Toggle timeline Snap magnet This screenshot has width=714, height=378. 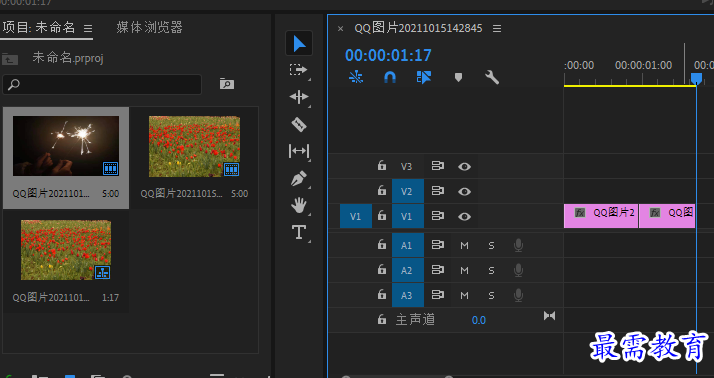click(x=390, y=77)
